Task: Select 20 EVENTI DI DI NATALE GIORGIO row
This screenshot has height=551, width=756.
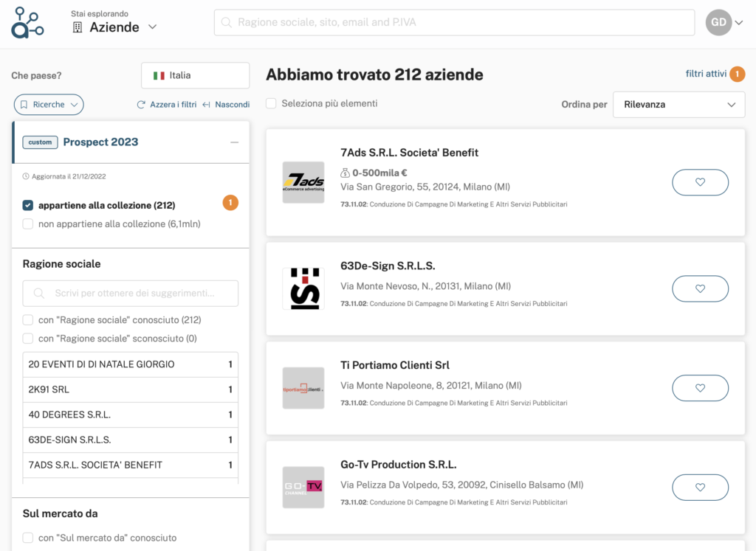Action: [130, 364]
